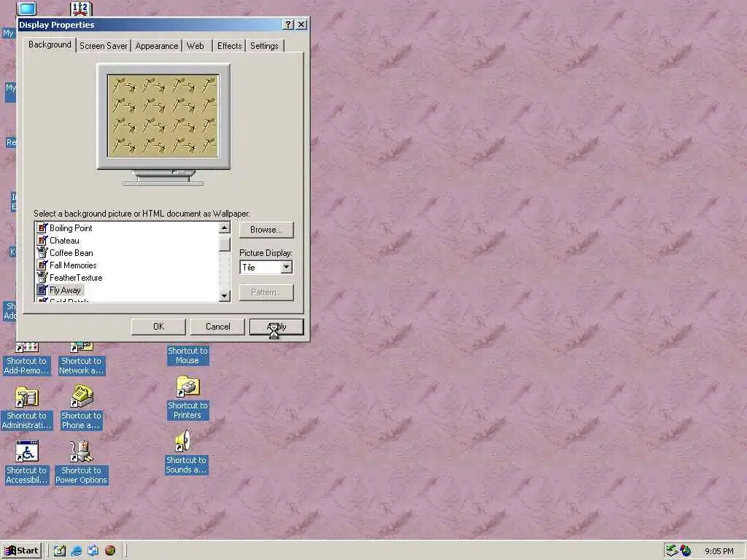Click the Fly Away wallpaper file icon
The width and height of the screenshot is (747, 560).
pos(42,290)
